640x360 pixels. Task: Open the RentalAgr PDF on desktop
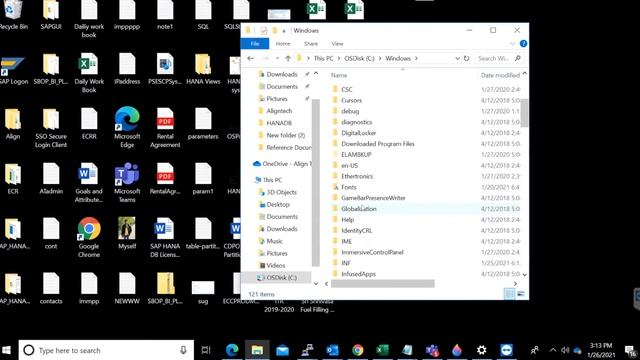pos(165,178)
